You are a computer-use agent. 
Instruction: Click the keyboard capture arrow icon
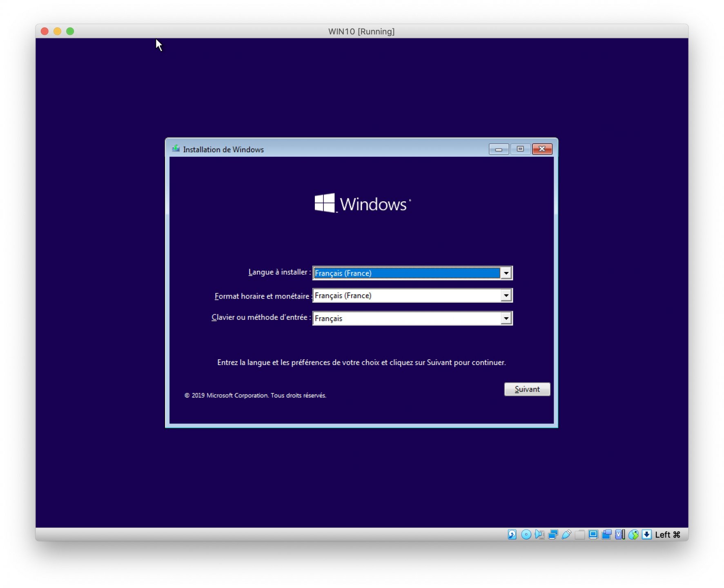[x=646, y=534]
